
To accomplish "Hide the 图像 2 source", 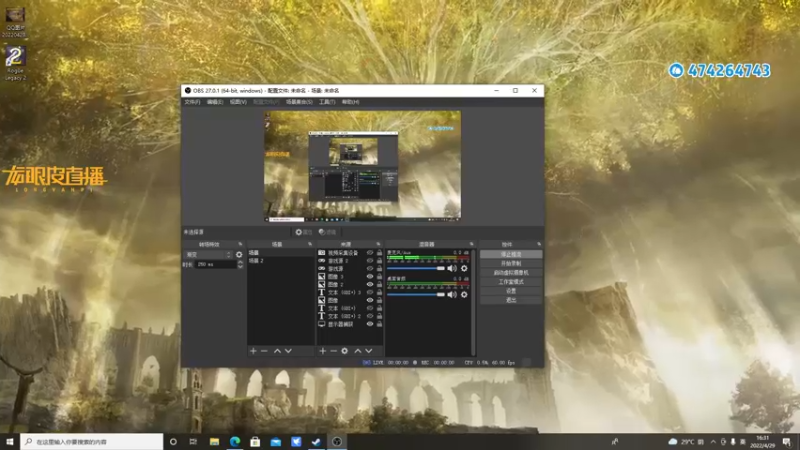I will point(370,284).
